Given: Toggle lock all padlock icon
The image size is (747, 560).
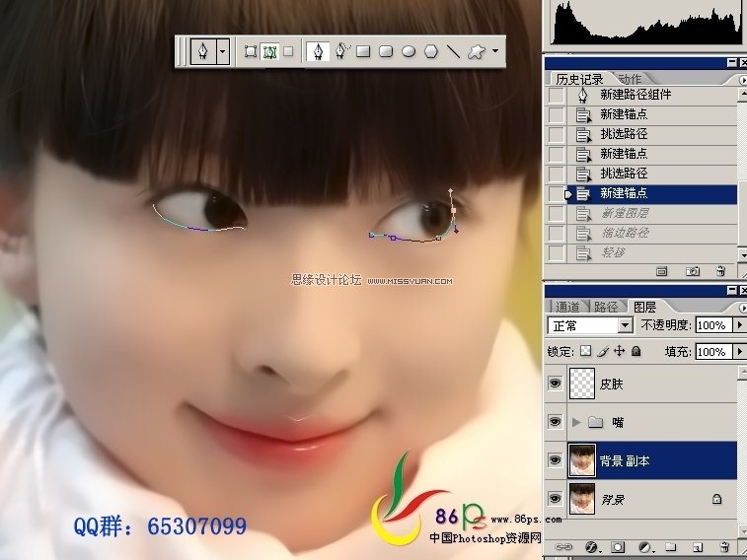Looking at the screenshot, I should [x=636, y=351].
